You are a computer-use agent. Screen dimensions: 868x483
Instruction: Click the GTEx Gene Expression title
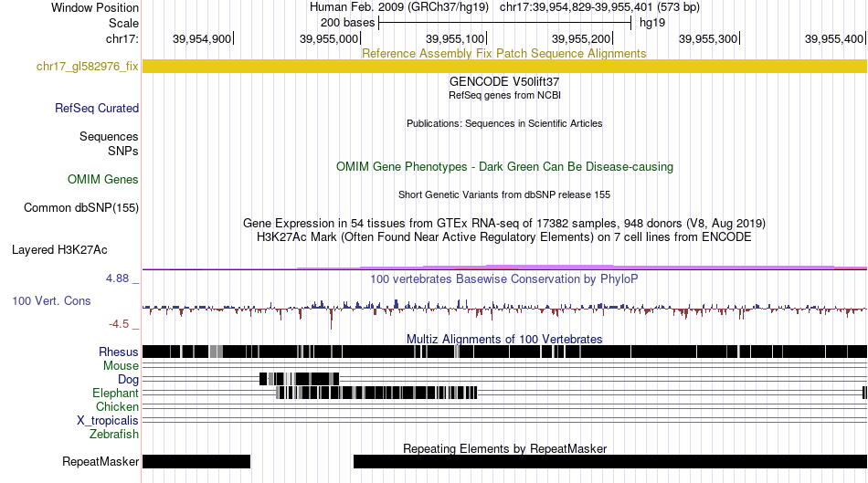pos(504,224)
